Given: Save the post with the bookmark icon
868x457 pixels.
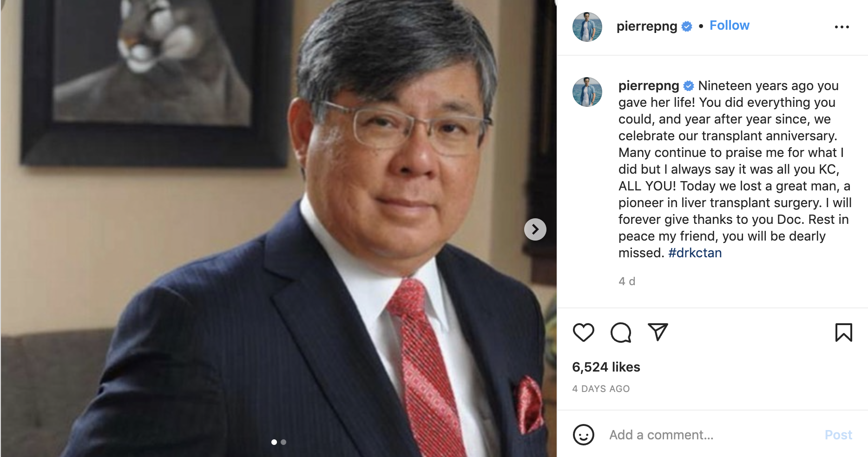Looking at the screenshot, I should 843,333.
